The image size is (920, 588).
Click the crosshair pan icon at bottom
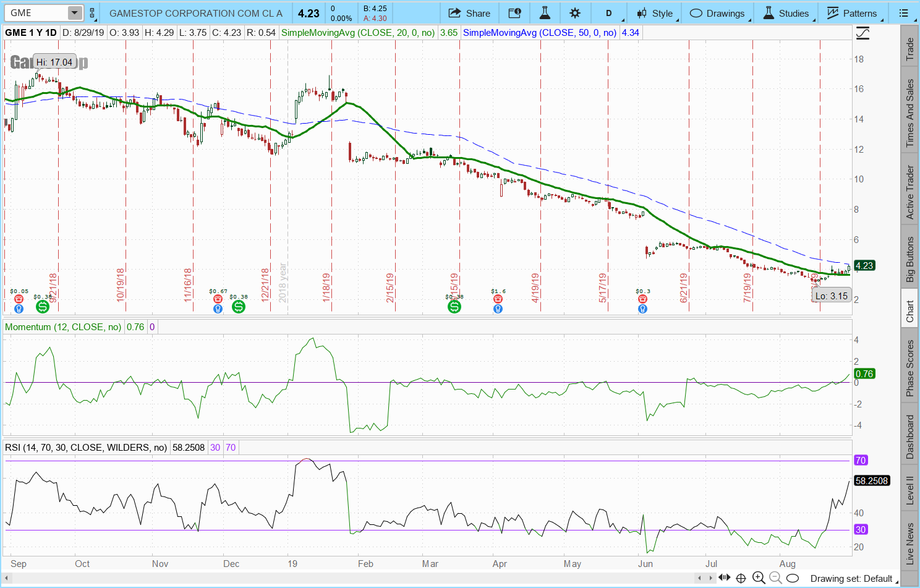click(x=741, y=578)
